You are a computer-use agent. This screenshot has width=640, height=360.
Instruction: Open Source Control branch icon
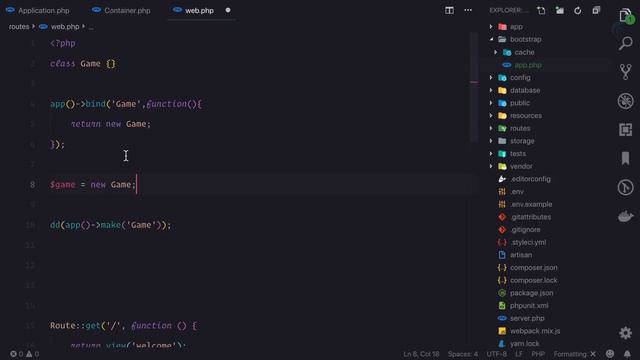(x=625, y=72)
